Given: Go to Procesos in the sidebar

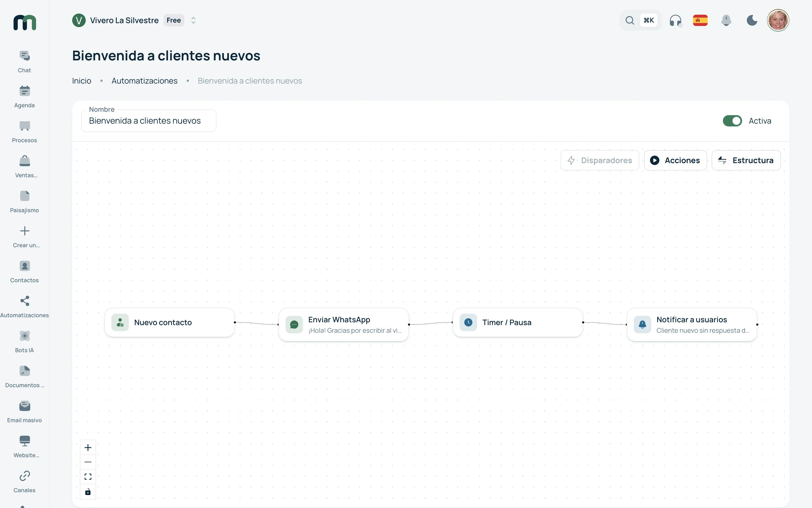Looking at the screenshot, I should [x=25, y=132].
